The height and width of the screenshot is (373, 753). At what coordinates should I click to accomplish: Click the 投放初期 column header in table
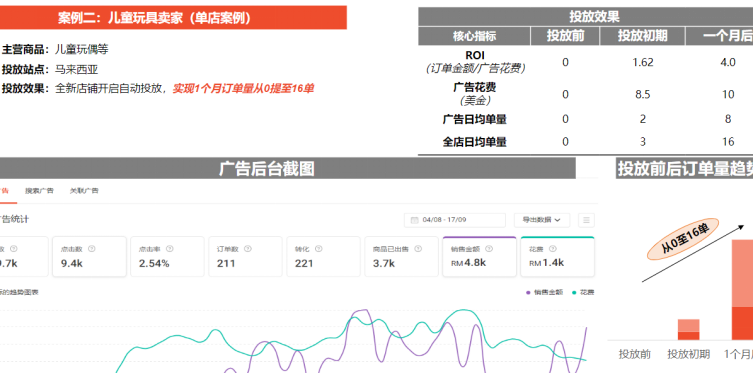(x=643, y=36)
